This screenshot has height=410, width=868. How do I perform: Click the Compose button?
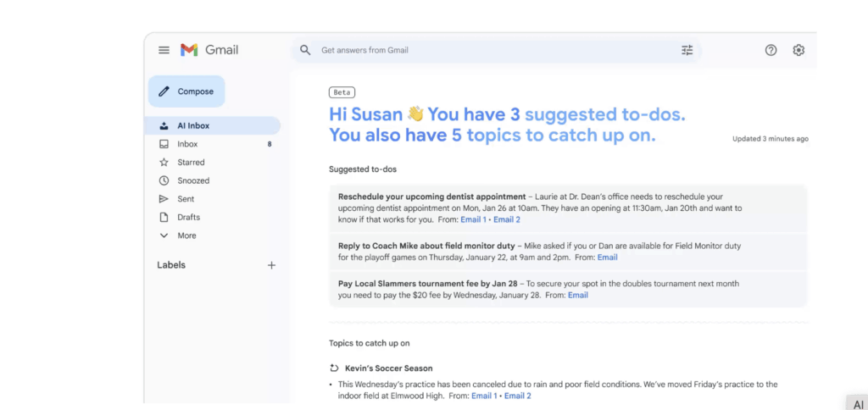point(186,91)
